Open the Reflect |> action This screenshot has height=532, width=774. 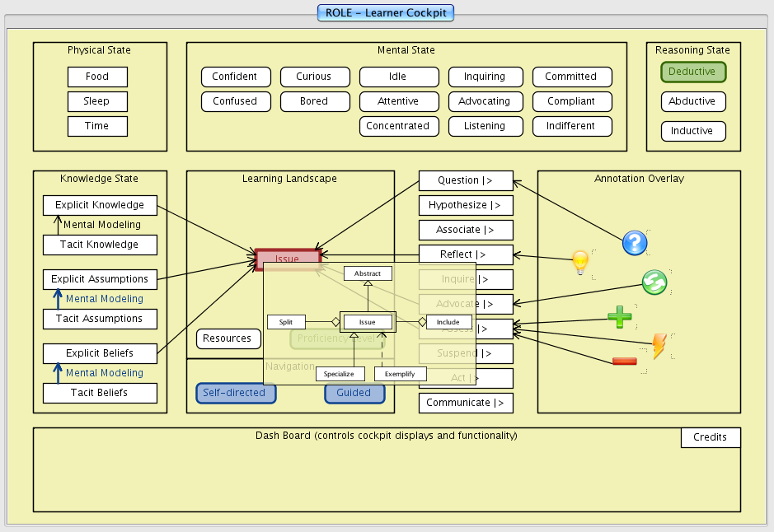466,254
